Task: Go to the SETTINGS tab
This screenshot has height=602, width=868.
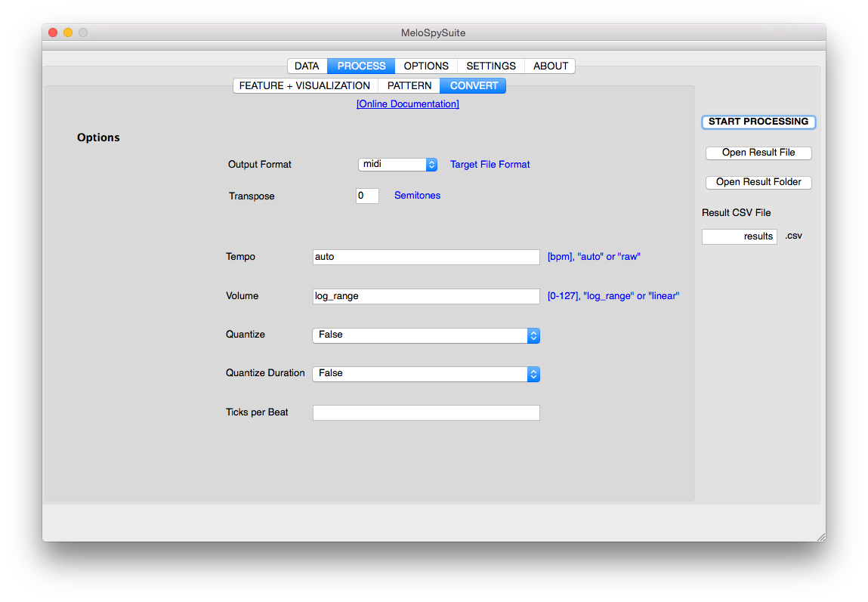Action: [490, 66]
